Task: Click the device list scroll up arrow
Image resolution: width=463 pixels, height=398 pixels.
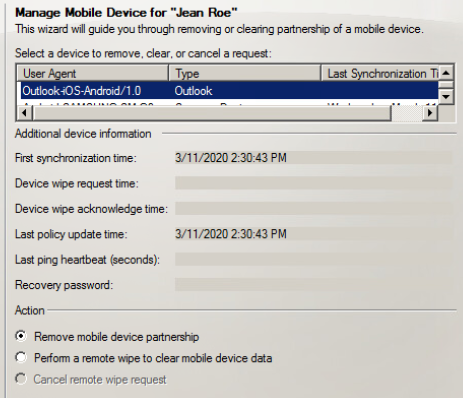Action: [x=446, y=73]
